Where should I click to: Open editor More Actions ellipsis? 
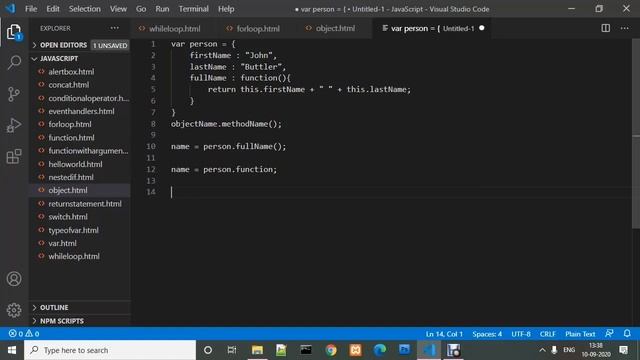(x=624, y=28)
